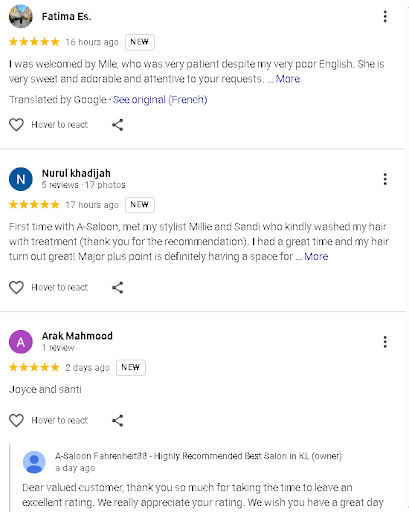Screen dimensions: 409x512
Task: Open Arak Mahmood reviewer name
Action: pyautogui.click(x=77, y=336)
